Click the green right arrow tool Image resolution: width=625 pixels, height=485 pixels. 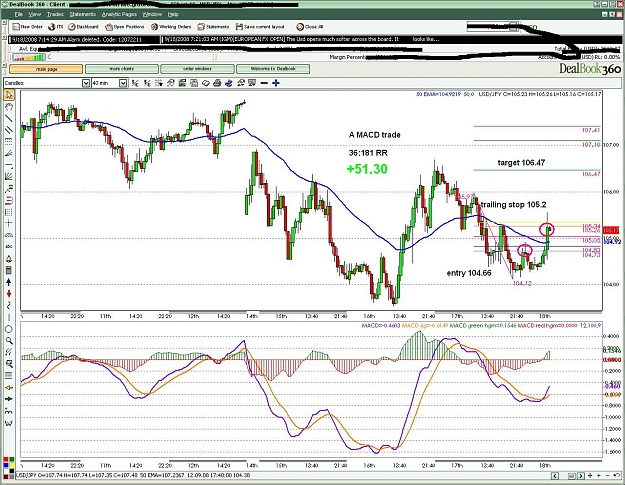coord(9,399)
